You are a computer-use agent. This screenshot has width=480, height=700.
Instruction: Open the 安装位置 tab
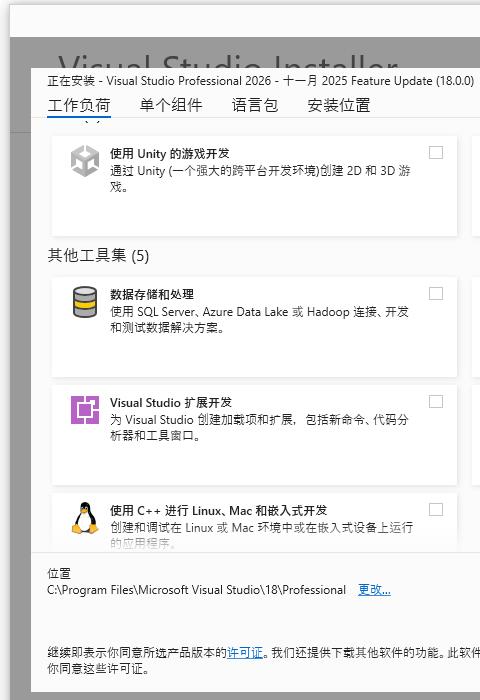[339, 105]
